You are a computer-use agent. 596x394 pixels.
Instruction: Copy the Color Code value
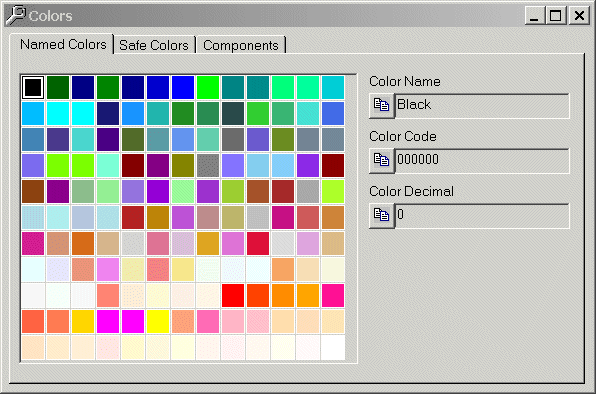tap(382, 160)
